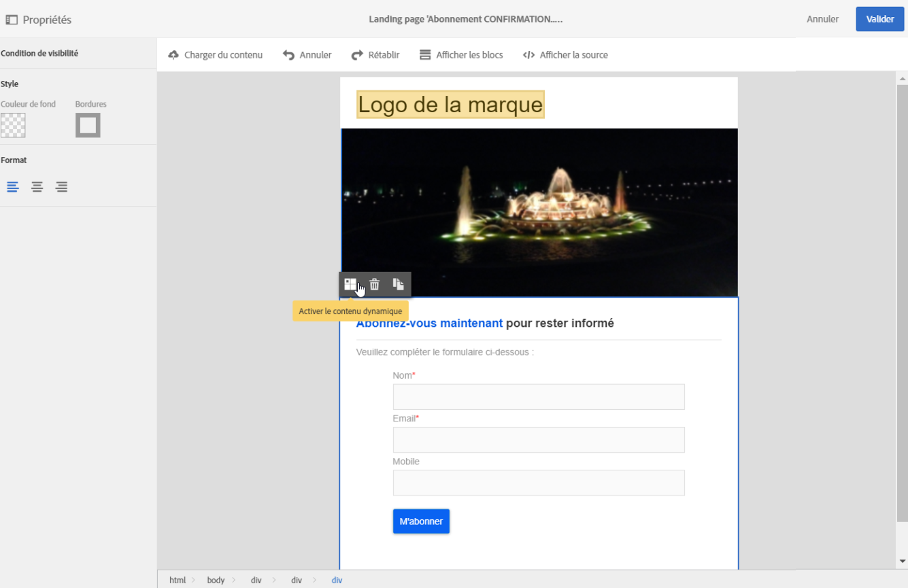Select html in the breadcrumb

coord(178,580)
